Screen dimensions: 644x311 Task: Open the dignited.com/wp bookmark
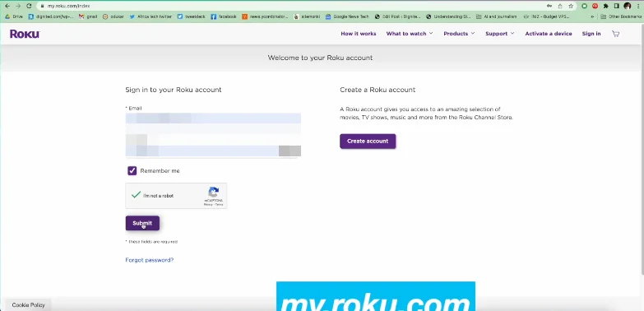point(51,16)
